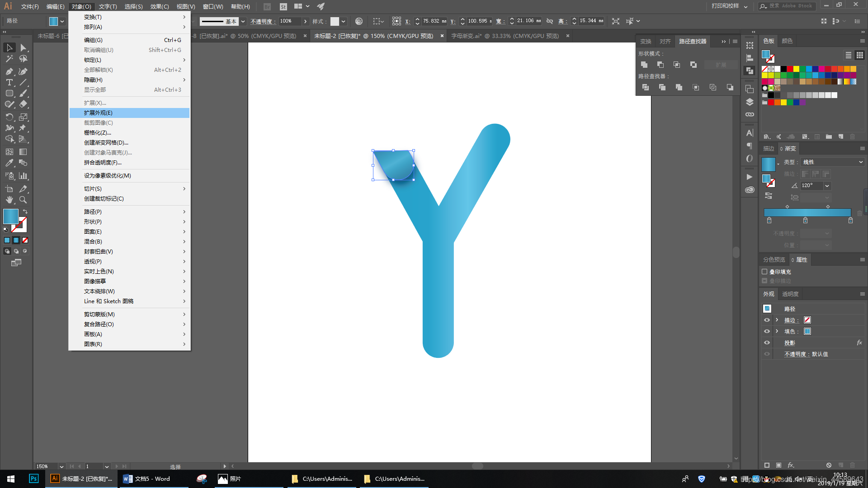
Task: Select the Zoom tool
Action: [x=23, y=200]
